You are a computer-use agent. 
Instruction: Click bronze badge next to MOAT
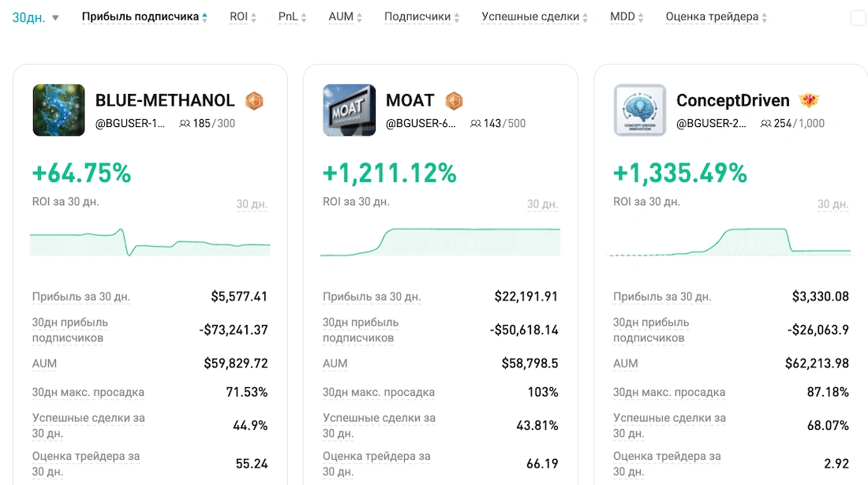pyautogui.click(x=454, y=101)
